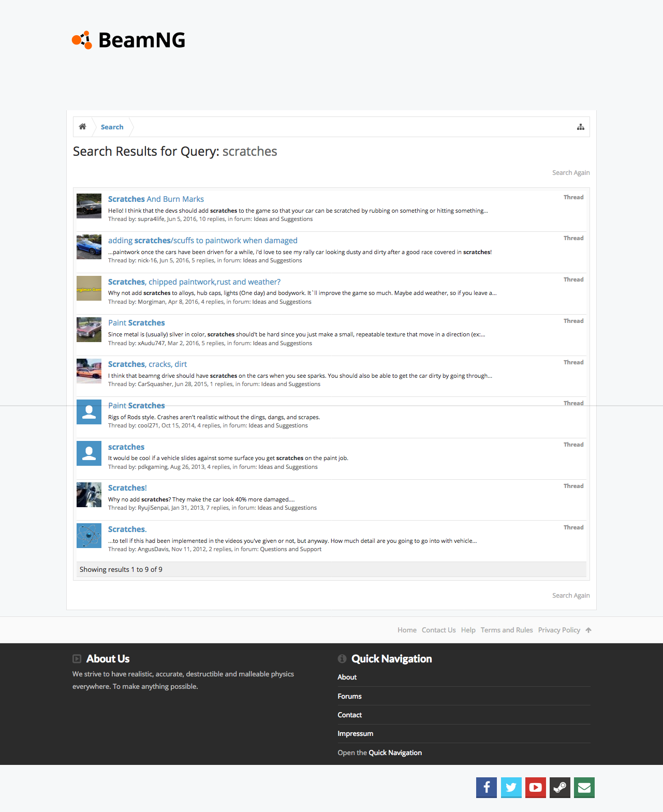Visit CarSquasher's profile link

point(155,384)
